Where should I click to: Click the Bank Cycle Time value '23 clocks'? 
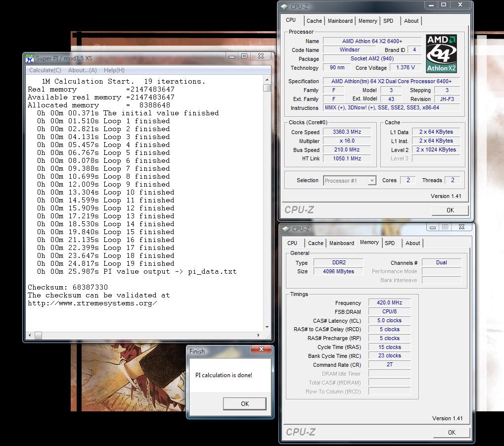389,355
